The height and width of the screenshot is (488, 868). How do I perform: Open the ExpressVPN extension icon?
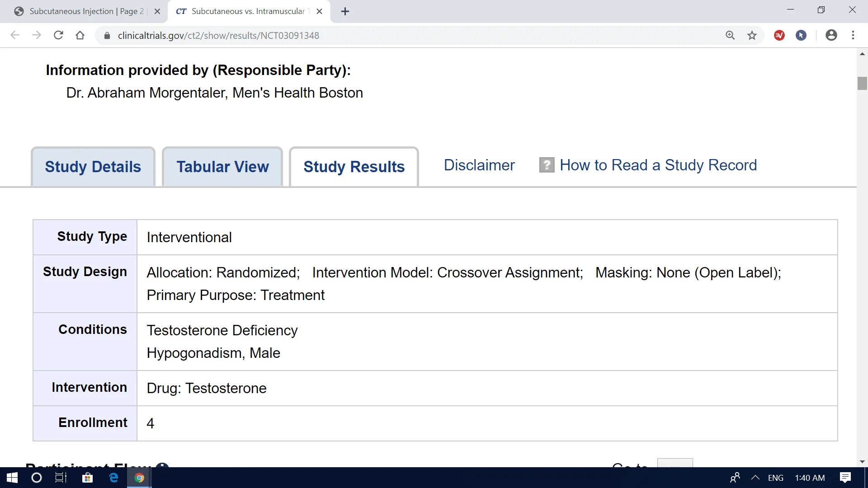click(x=779, y=35)
